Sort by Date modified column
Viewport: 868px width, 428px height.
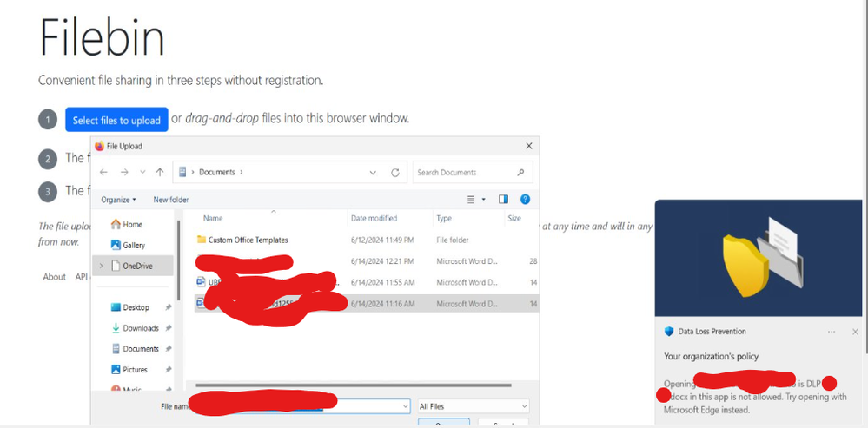click(374, 219)
